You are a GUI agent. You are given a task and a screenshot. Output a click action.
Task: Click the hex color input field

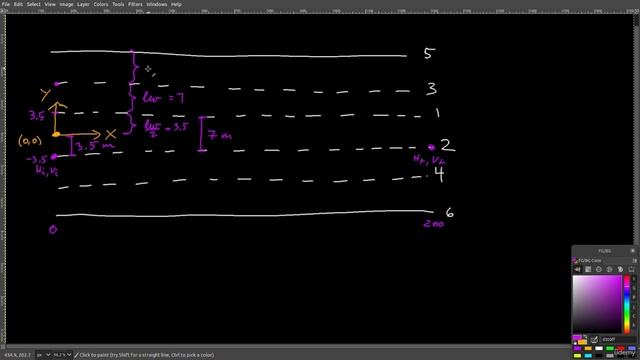(x=618, y=340)
